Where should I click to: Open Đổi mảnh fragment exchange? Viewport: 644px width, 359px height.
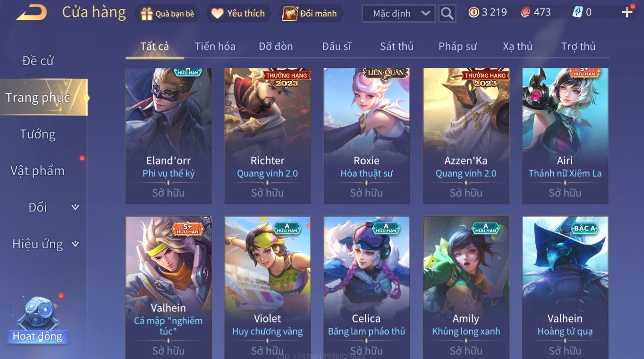310,14
